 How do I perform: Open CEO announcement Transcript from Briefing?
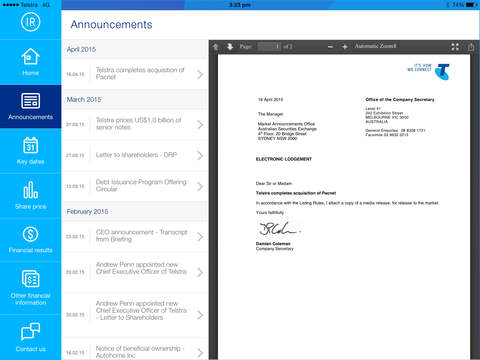click(x=135, y=236)
